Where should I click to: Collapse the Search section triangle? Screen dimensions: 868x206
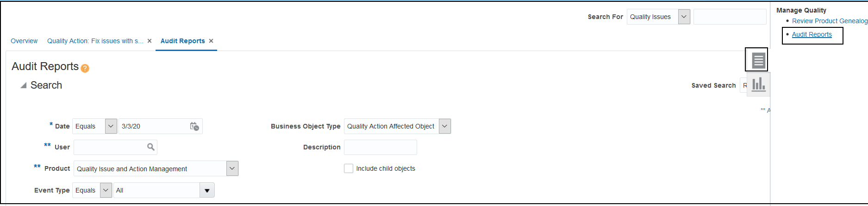23,85
